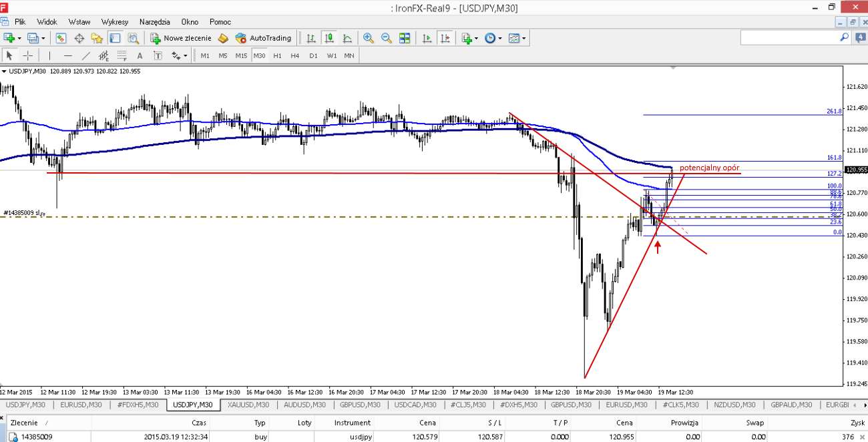868x442 pixels.
Task: Select the arrow cursor tool
Action: coord(10,55)
